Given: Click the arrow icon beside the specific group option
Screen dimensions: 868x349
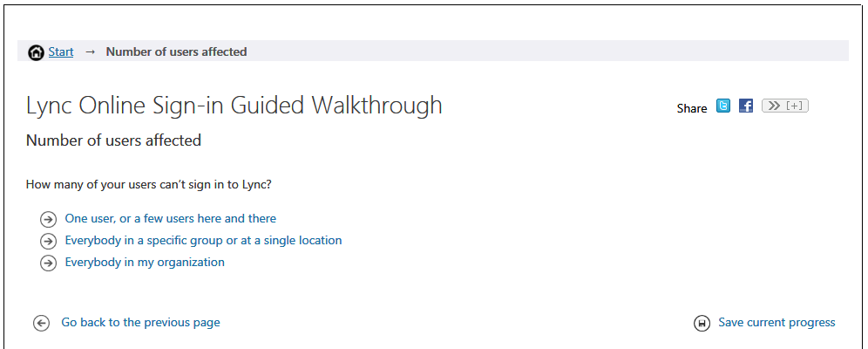Looking at the screenshot, I should coord(48,241).
